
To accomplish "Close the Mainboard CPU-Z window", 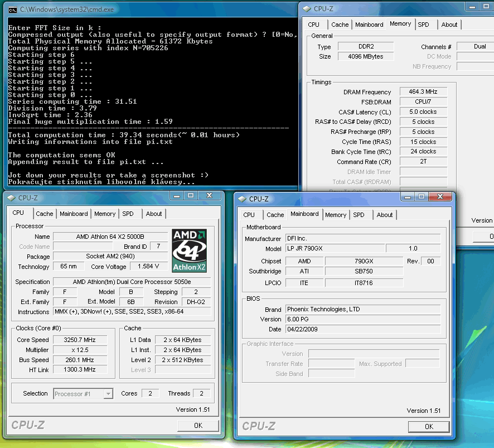I will pyautogui.click(x=440, y=197).
